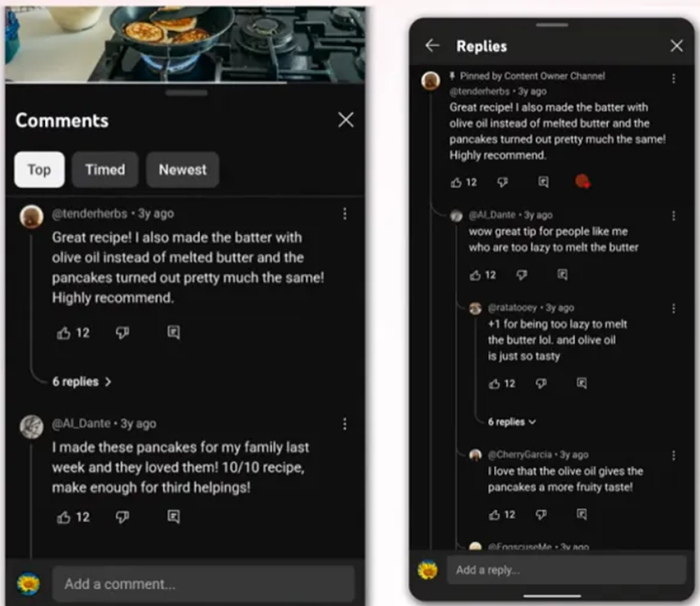Image resolution: width=700 pixels, height=606 pixels.
Task: Switch to the Newest comments tab
Action: (x=183, y=169)
